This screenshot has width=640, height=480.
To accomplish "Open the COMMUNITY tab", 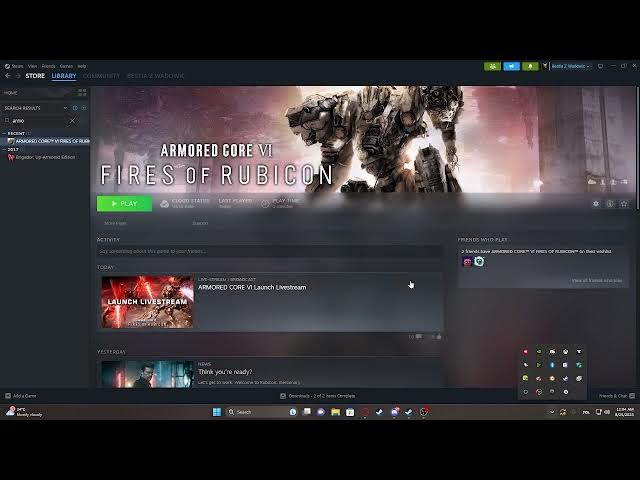I will coord(101,76).
